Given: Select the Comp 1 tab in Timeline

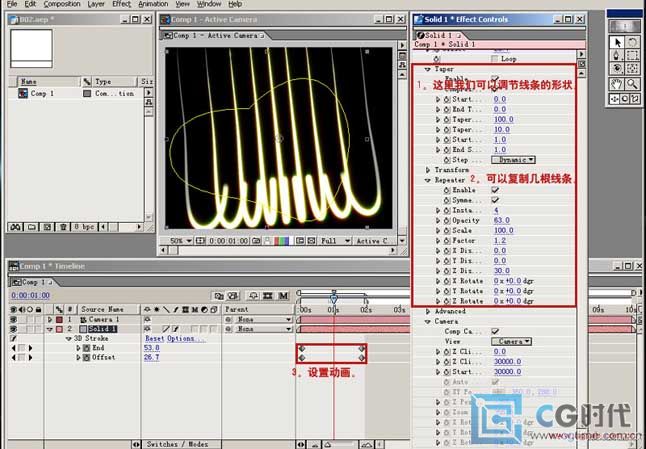Looking at the screenshot, I should pyautogui.click(x=31, y=282).
